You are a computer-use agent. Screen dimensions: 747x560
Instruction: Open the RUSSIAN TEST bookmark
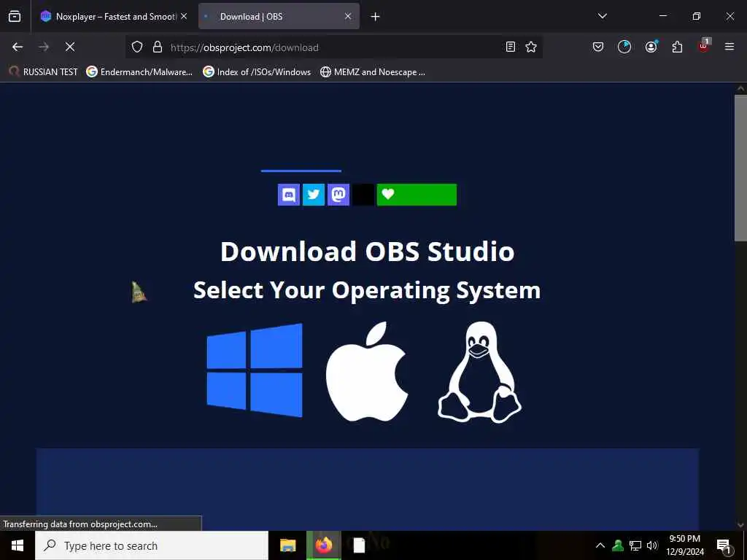point(43,72)
